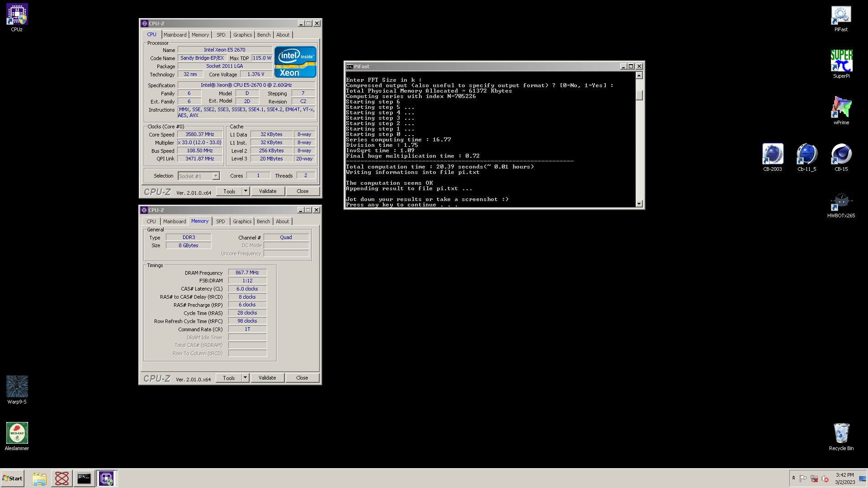Screen dimensions: 868x488
Task: Open the Start menu
Action: click(12, 479)
